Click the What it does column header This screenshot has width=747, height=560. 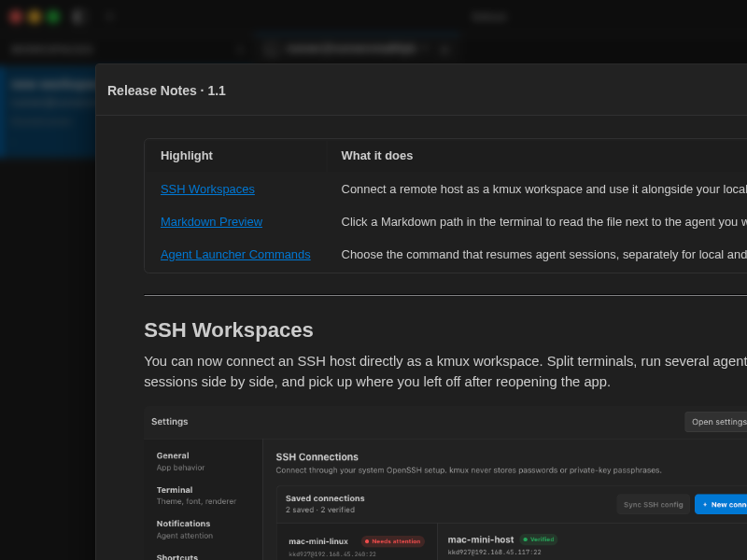pyautogui.click(x=377, y=156)
